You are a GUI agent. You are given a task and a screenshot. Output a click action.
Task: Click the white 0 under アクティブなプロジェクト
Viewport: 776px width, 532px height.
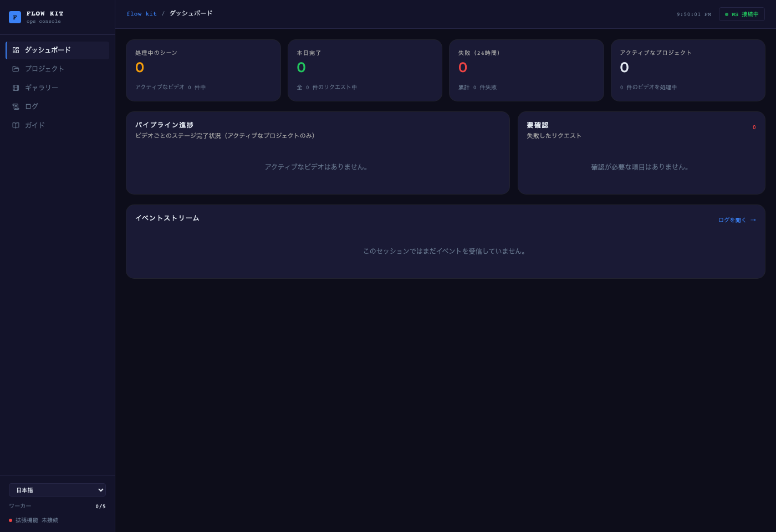[x=624, y=68]
